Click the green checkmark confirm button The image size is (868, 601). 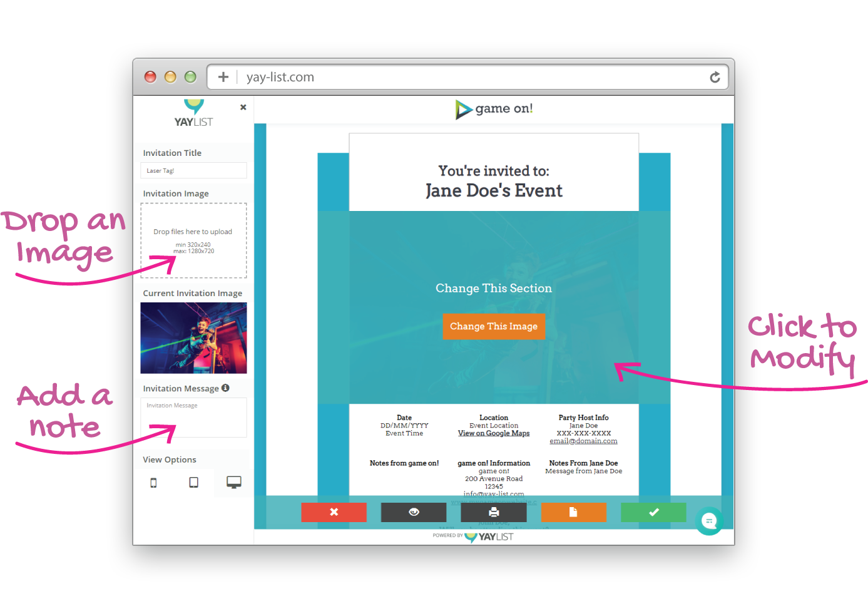tap(653, 512)
